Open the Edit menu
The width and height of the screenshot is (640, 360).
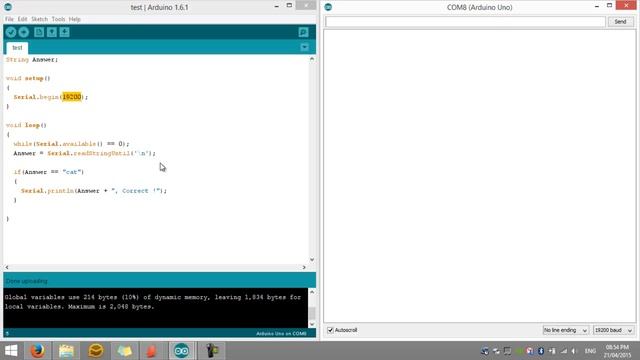22,19
